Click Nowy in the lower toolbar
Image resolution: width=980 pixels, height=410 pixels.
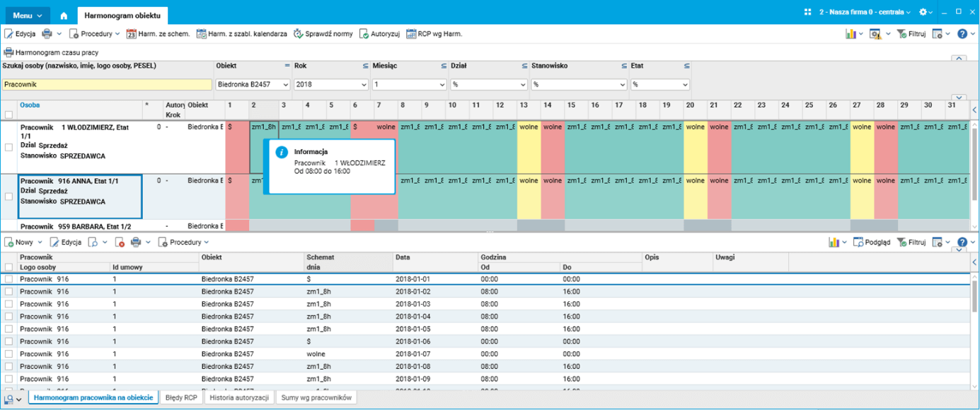(x=19, y=242)
